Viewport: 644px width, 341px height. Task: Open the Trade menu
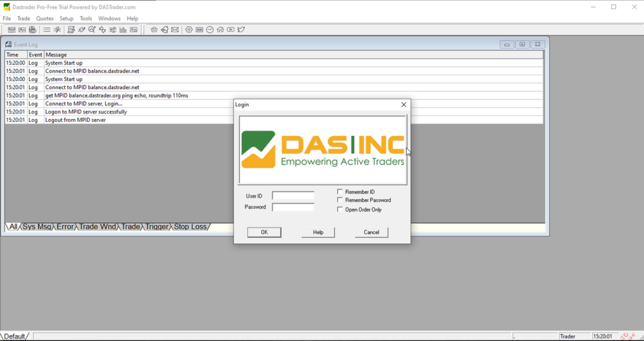tap(23, 19)
